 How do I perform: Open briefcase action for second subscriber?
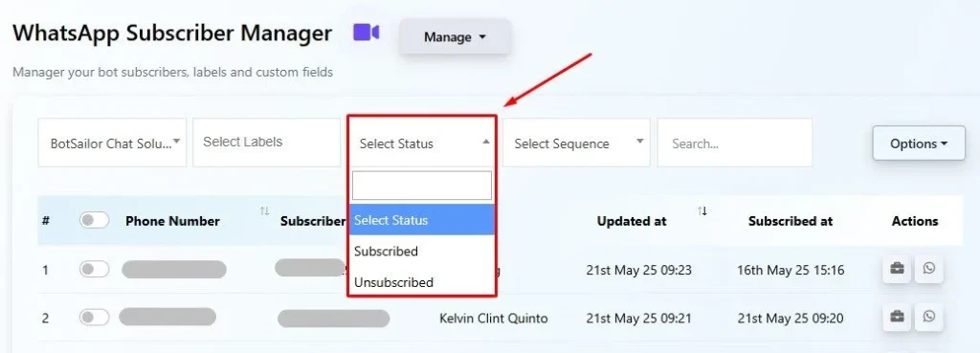[897, 318]
